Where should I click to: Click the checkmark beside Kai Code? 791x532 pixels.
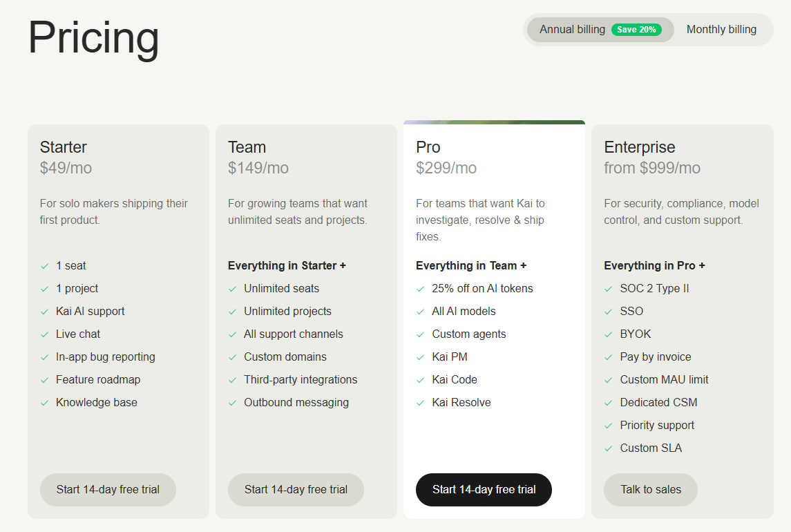[x=420, y=380]
